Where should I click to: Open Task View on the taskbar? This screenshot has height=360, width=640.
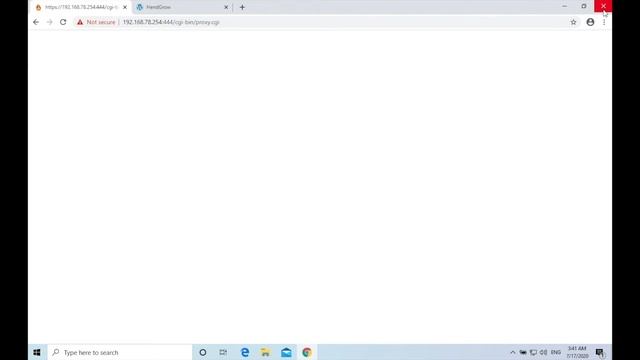coord(223,352)
